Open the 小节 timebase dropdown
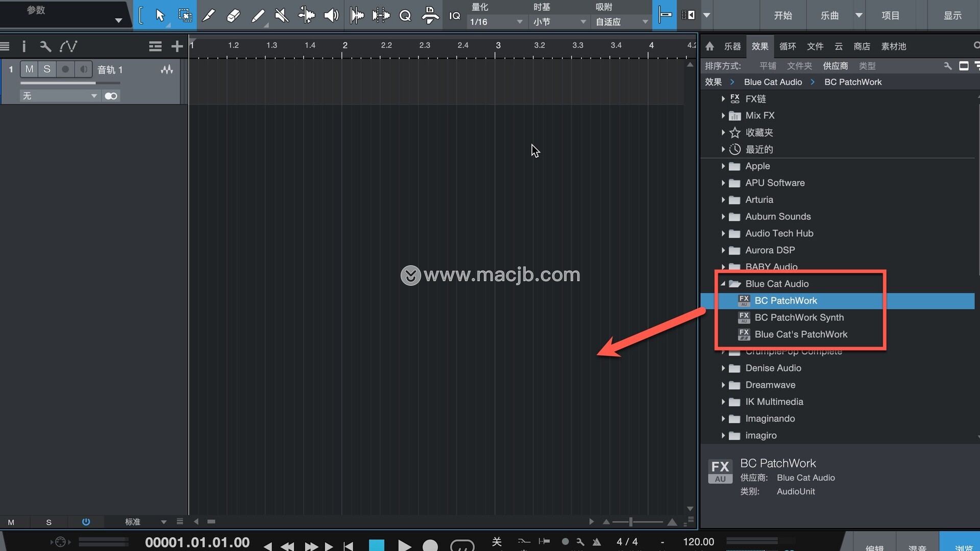 pyautogui.click(x=559, y=22)
